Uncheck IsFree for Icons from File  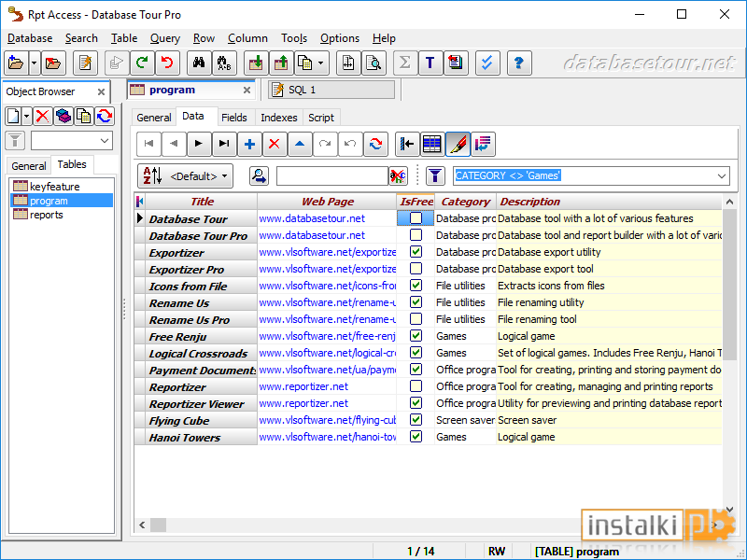(416, 286)
